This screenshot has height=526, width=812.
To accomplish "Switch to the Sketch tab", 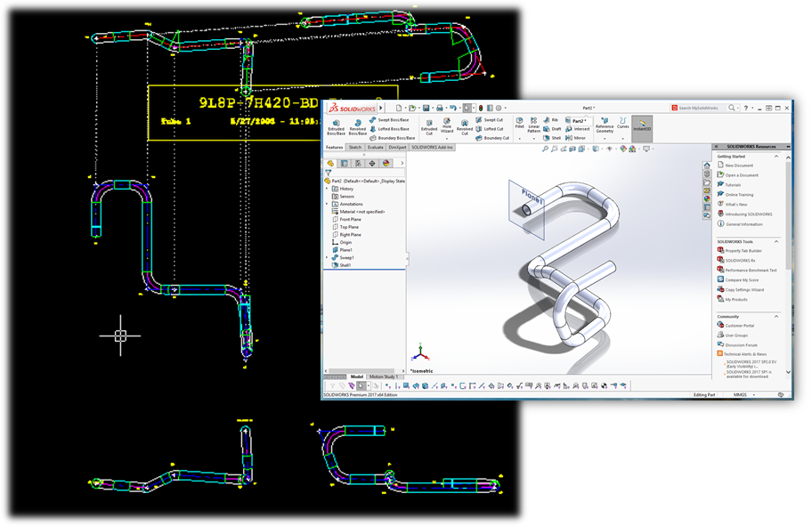I will coord(354,148).
